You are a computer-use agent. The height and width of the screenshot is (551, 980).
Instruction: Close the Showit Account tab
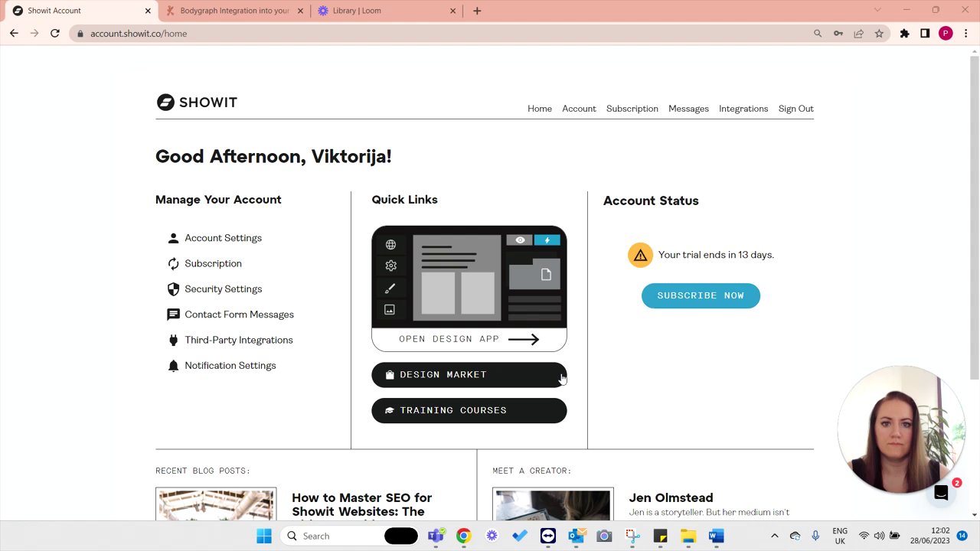(x=148, y=11)
